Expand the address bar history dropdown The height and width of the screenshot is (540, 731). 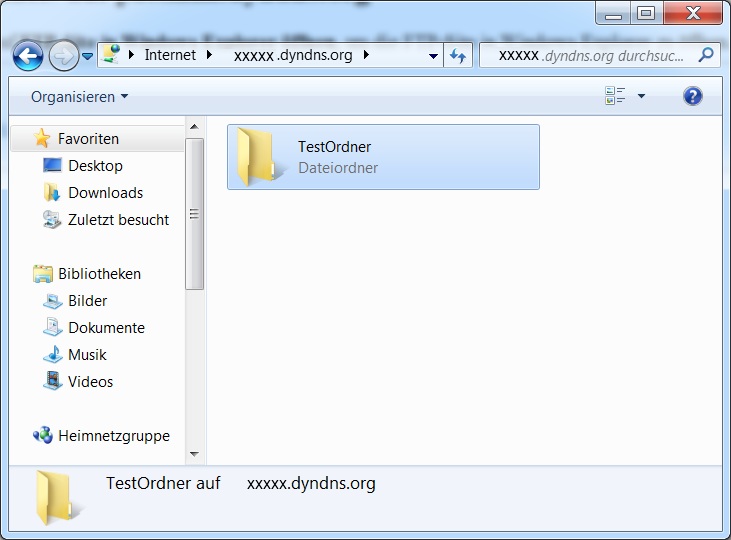coord(433,57)
